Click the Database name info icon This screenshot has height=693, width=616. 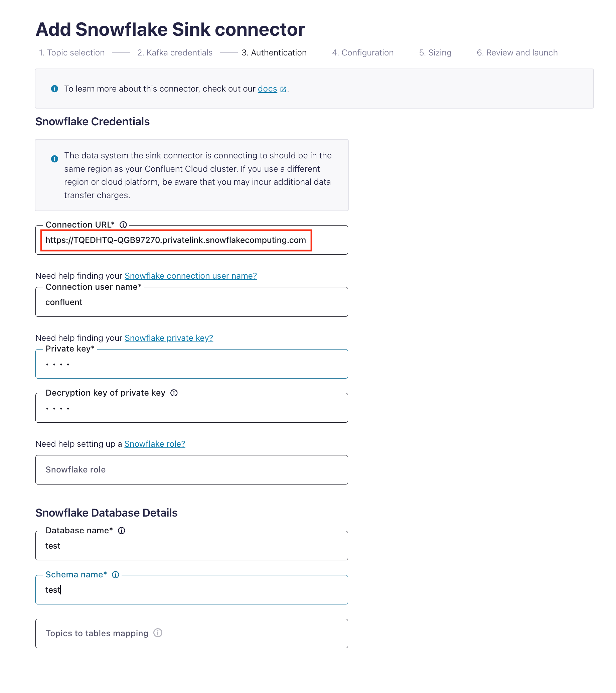pos(121,531)
